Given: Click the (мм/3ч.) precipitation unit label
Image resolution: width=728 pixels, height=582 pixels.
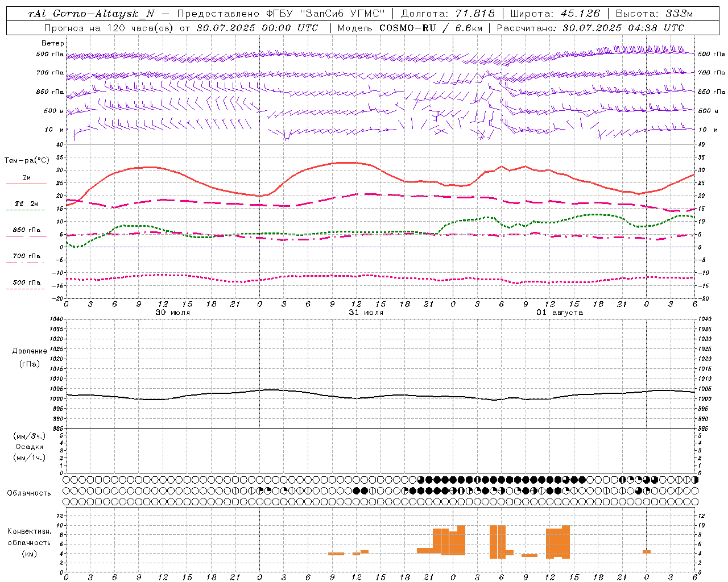Looking at the screenshot, I should pyautogui.click(x=30, y=436).
